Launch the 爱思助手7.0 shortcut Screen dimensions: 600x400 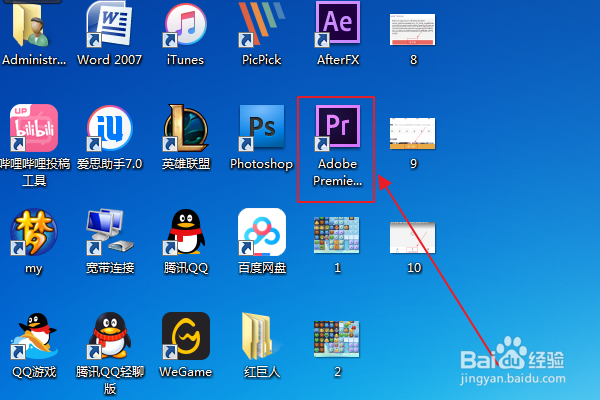(109, 128)
